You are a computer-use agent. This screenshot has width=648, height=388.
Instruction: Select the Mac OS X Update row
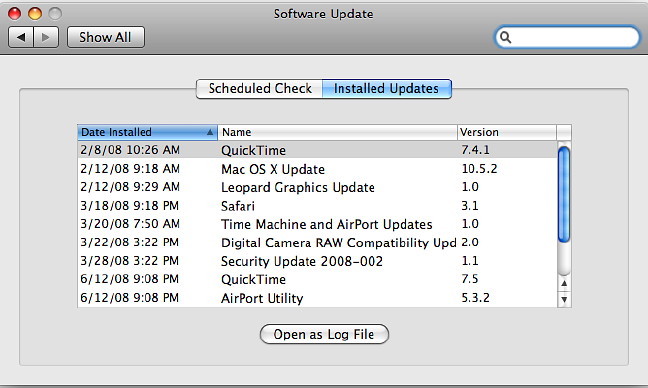317,169
